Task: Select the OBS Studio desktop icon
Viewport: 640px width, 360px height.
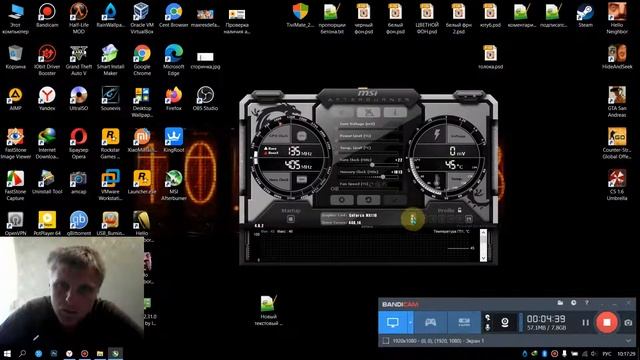Action: tap(205, 99)
